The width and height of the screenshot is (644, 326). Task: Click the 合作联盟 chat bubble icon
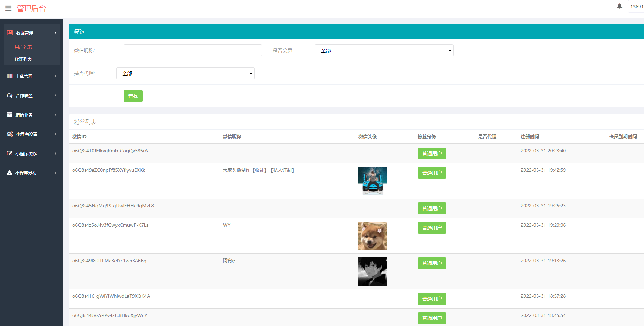click(10, 95)
